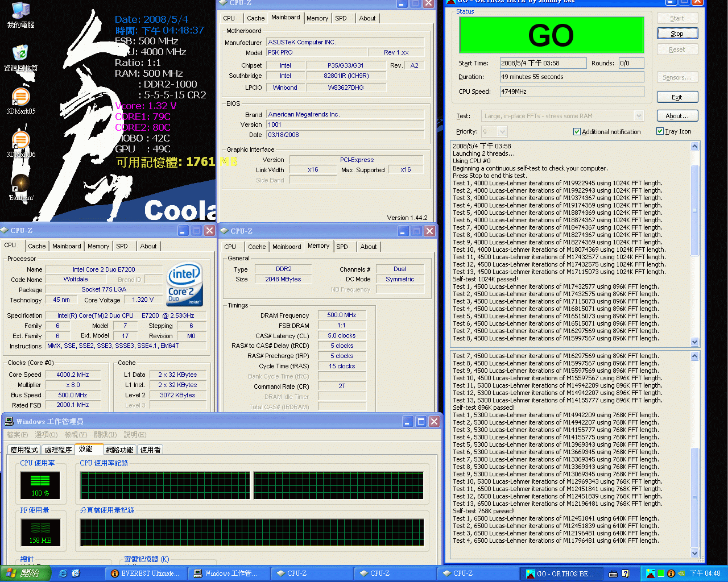
Task: Open 檢視(V) menu in Task Manager
Action: 76,435
